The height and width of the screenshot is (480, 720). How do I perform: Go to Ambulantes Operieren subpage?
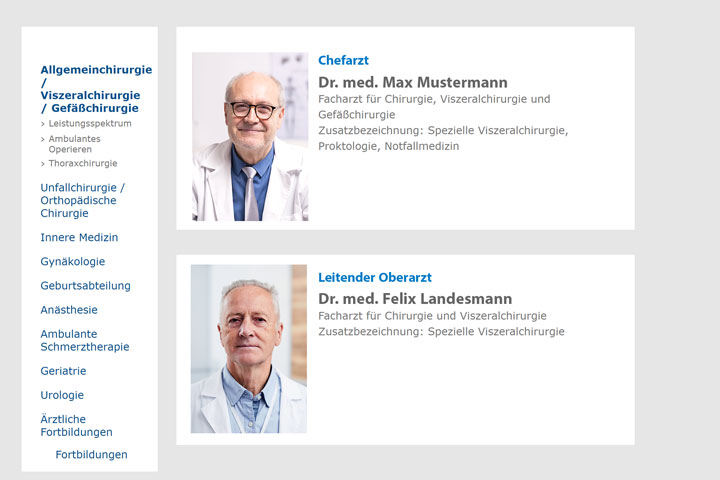(74, 143)
